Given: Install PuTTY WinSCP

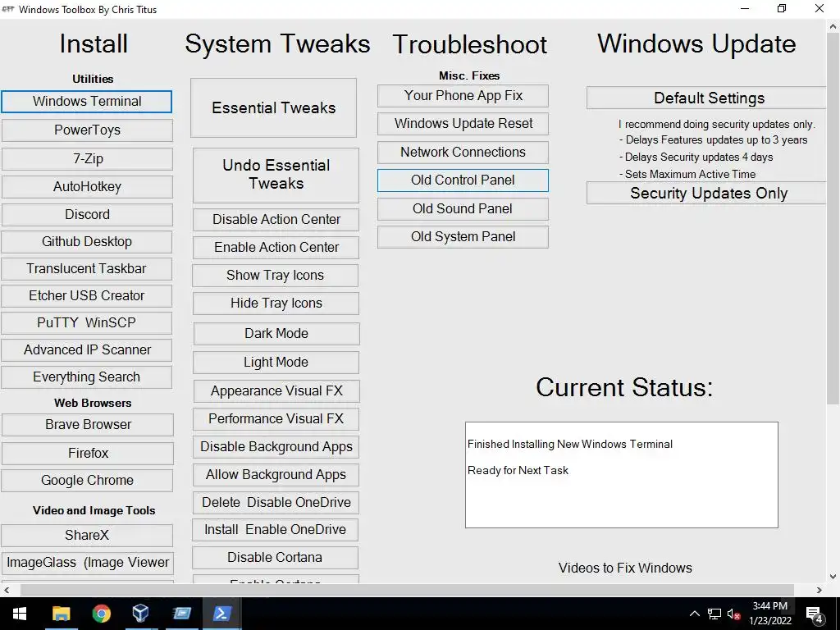Looking at the screenshot, I should 87,322.
